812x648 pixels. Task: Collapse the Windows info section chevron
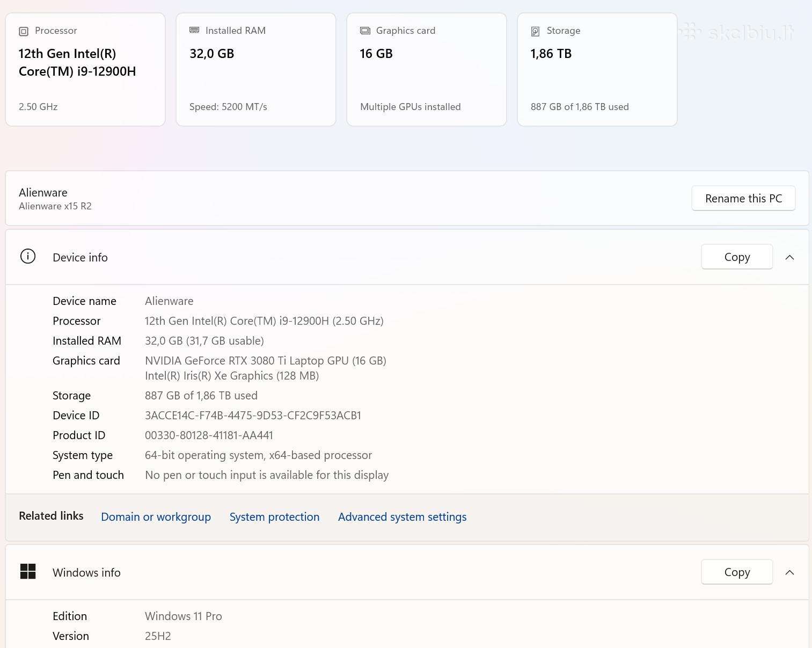point(789,572)
